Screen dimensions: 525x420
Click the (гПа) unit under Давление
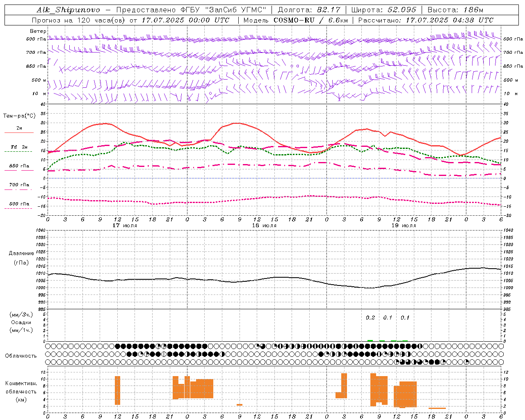click(21, 262)
